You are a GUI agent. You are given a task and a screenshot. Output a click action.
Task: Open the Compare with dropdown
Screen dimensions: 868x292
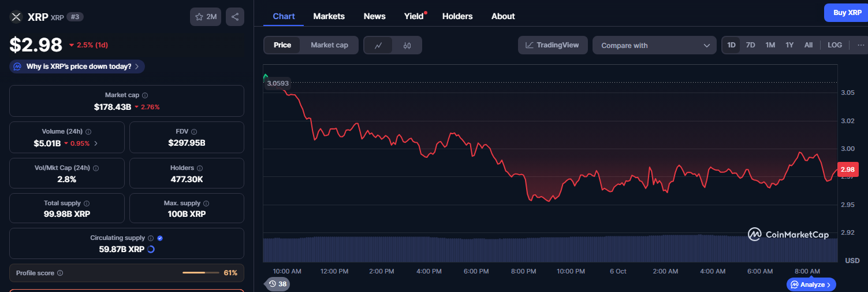click(x=655, y=45)
